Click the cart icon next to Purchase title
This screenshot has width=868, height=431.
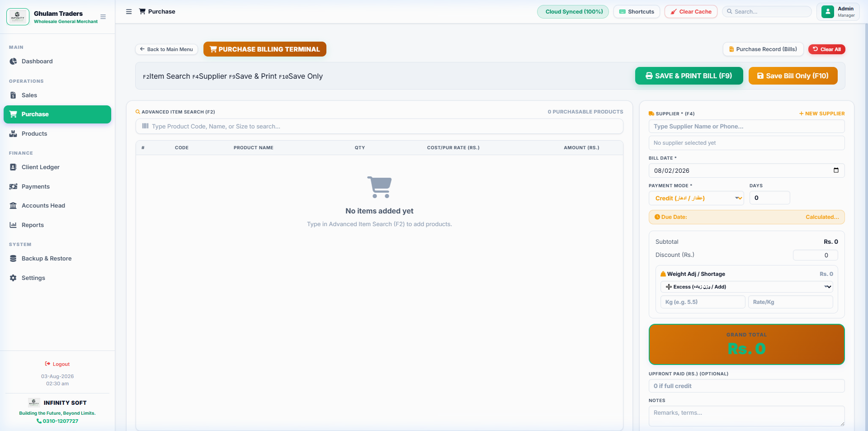(142, 11)
